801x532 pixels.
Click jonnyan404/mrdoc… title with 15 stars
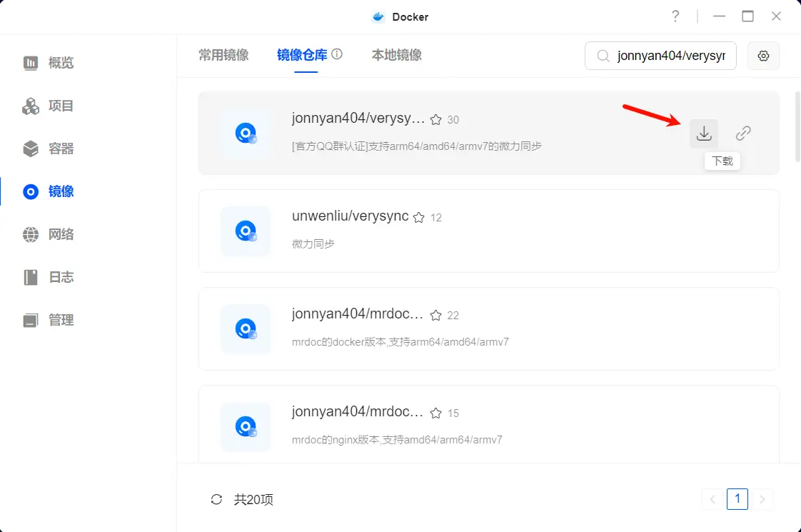click(x=357, y=411)
